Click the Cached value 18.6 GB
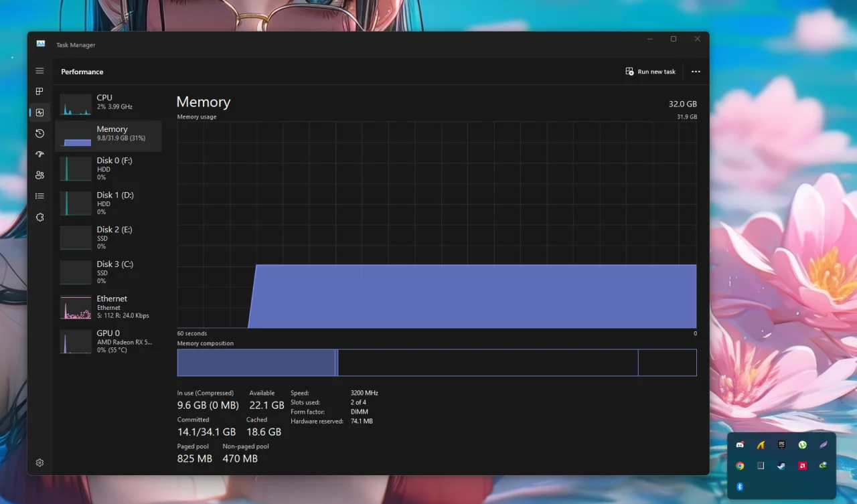Viewport: 857px width, 504px height. 264,432
